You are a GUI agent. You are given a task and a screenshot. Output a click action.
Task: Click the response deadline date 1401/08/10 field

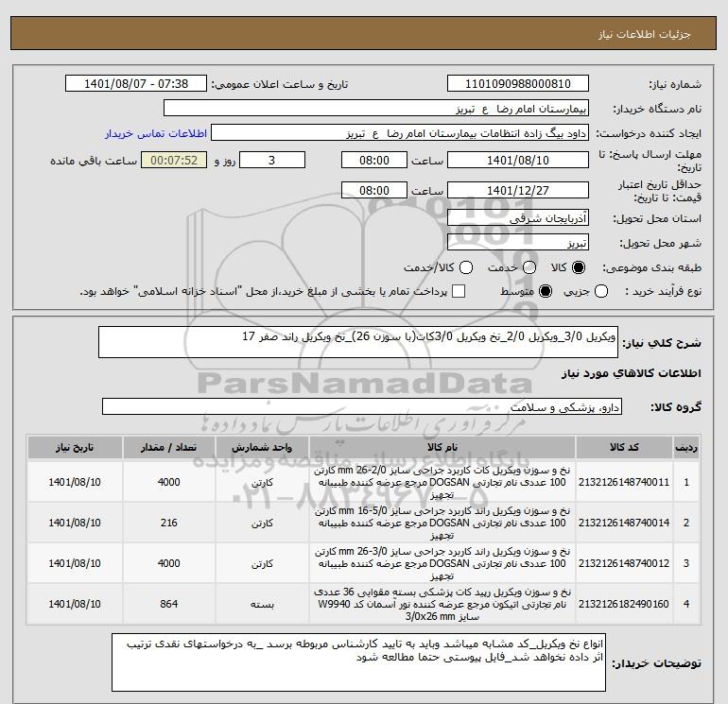pos(518,160)
